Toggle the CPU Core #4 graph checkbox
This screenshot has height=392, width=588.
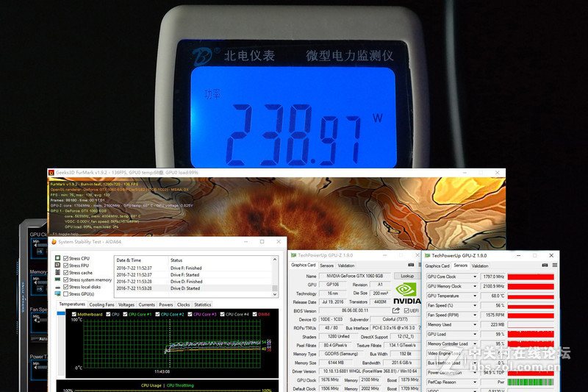[x=223, y=314]
